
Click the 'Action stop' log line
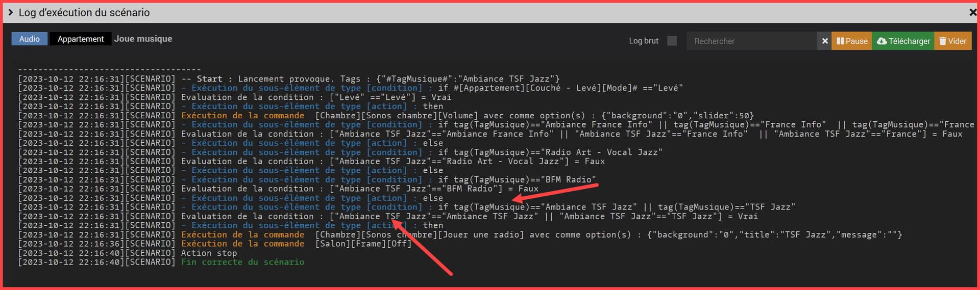click(128, 253)
